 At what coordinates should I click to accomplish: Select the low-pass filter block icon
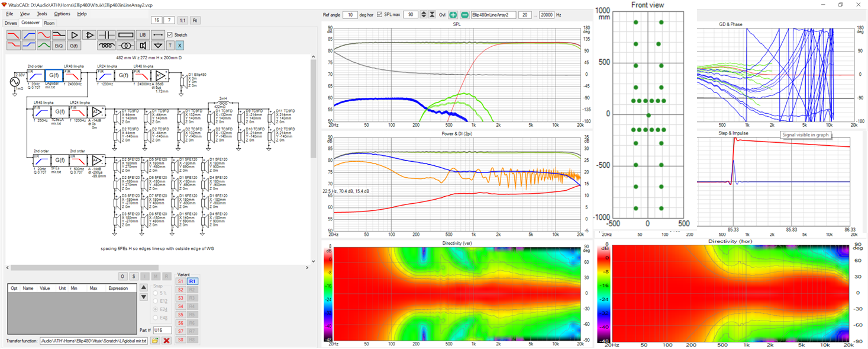[x=14, y=35]
